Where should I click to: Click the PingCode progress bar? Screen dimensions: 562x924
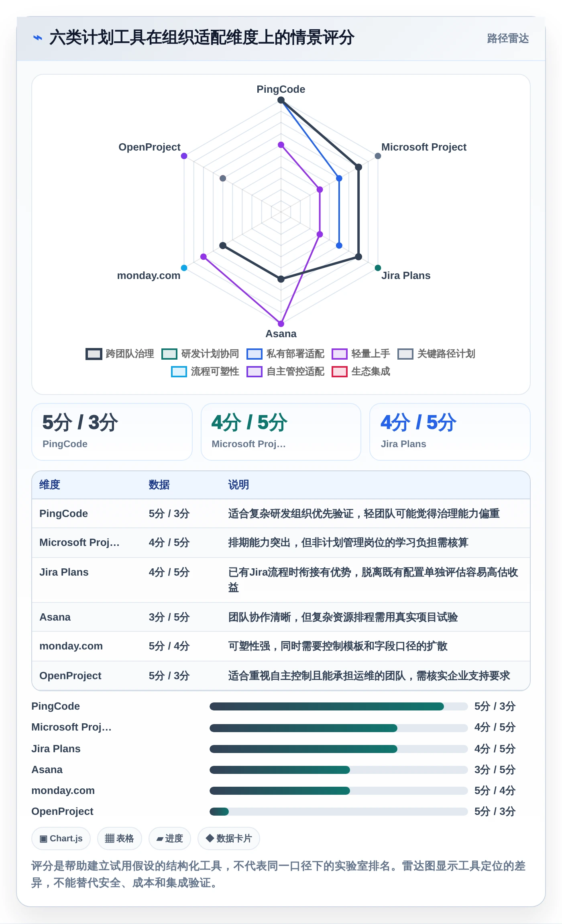point(339,706)
